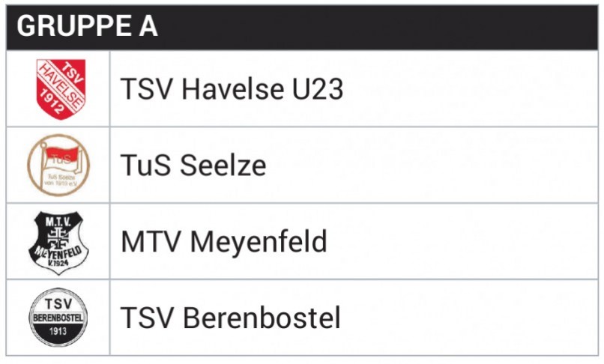This screenshot has height=364, width=604.
Task: Click the MTV Meyenfeld black shield logo
Action: pyautogui.click(x=58, y=242)
